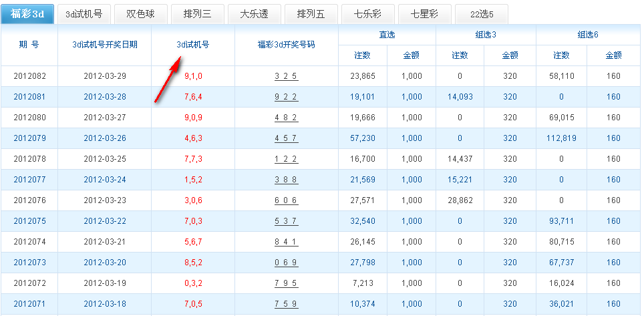Viewport: 644px width, 316px height.
Task: Open winning number 4 5 7 link
Action: click(x=287, y=138)
